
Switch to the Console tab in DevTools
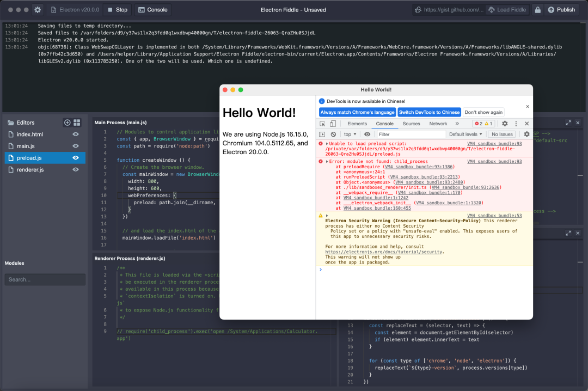(385, 124)
